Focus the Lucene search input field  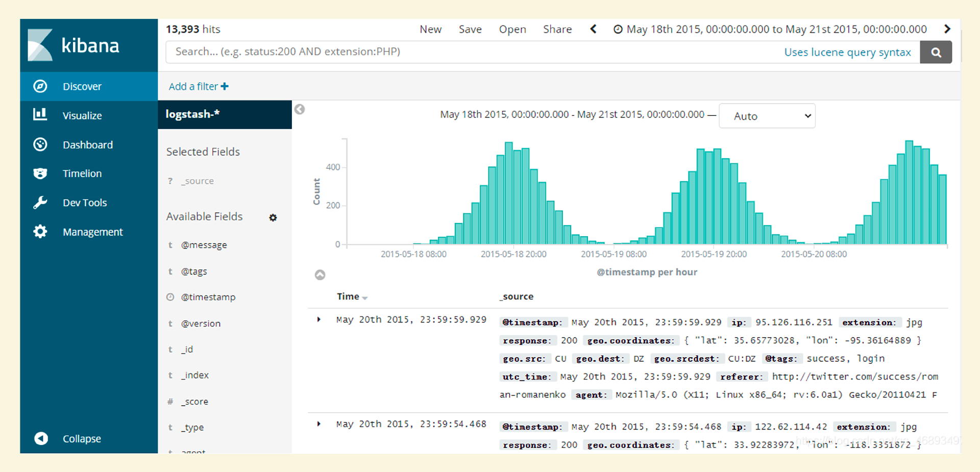pos(543,52)
